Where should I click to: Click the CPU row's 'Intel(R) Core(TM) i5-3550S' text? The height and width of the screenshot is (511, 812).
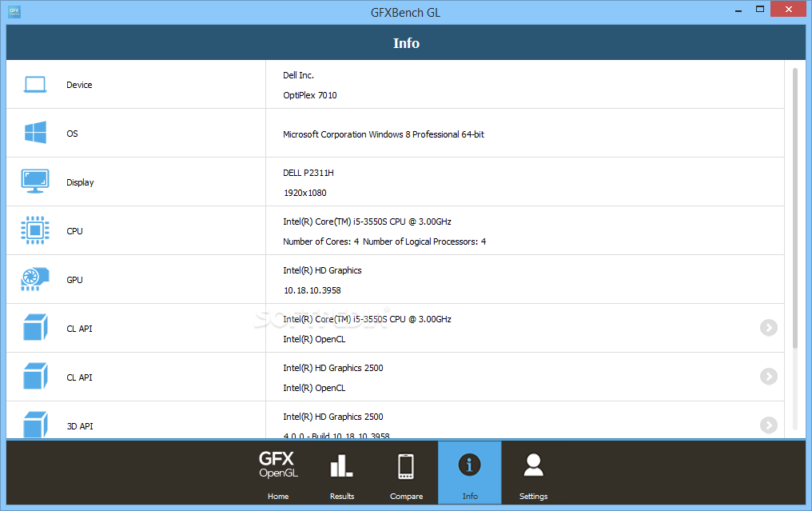coord(367,222)
